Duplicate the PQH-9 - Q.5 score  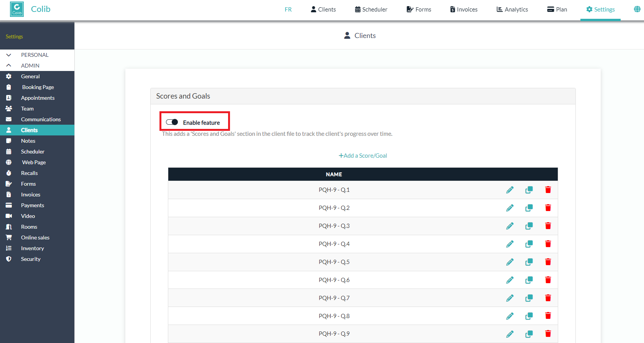coord(529,262)
